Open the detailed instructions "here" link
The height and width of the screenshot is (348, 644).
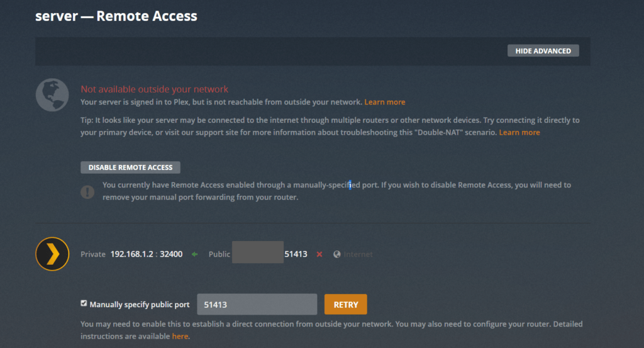(x=180, y=337)
